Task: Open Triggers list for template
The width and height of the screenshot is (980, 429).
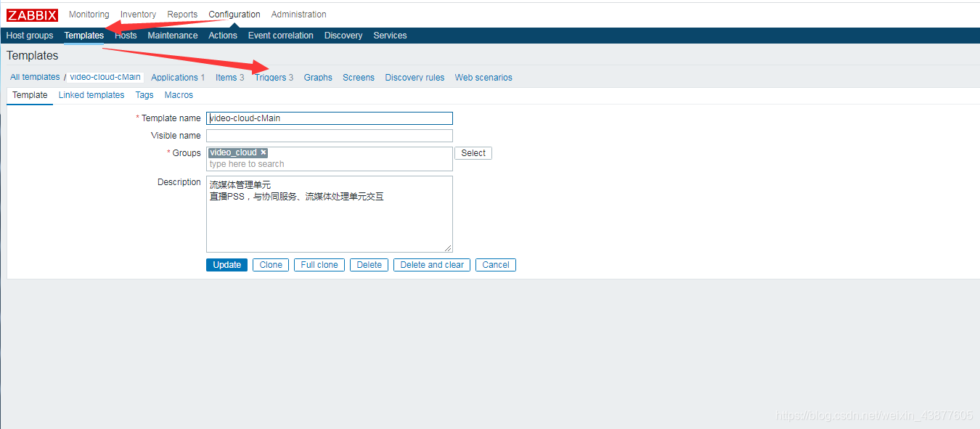Action: point(270,78)
